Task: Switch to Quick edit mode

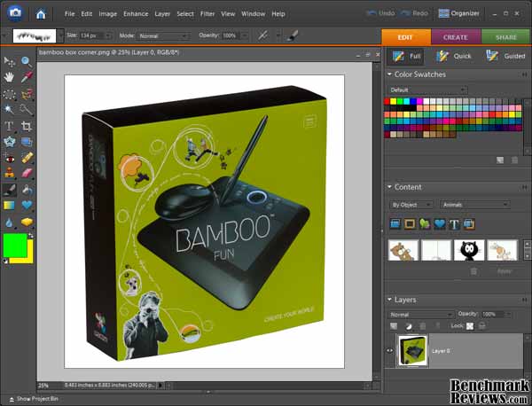Action: click(453, 56)
